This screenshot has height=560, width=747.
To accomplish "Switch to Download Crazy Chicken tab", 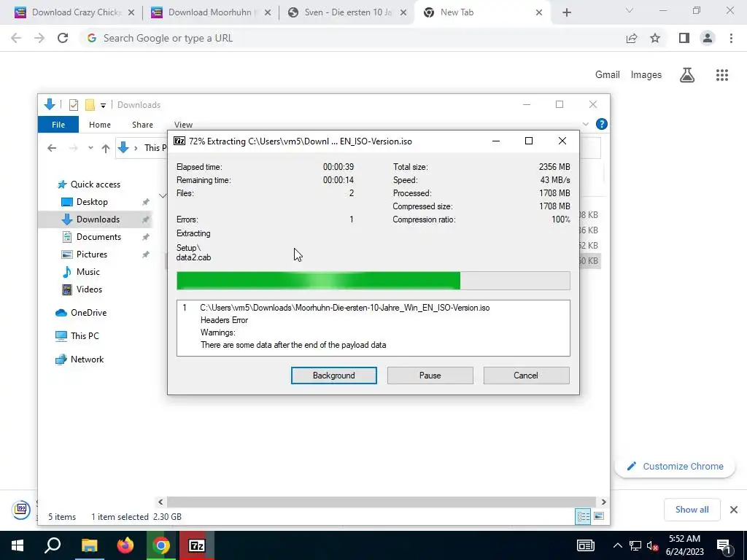I will pos(75,12).
